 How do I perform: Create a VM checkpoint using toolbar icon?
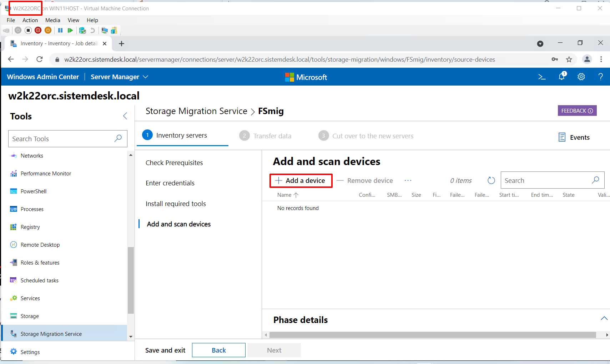[x=82, y=30]
